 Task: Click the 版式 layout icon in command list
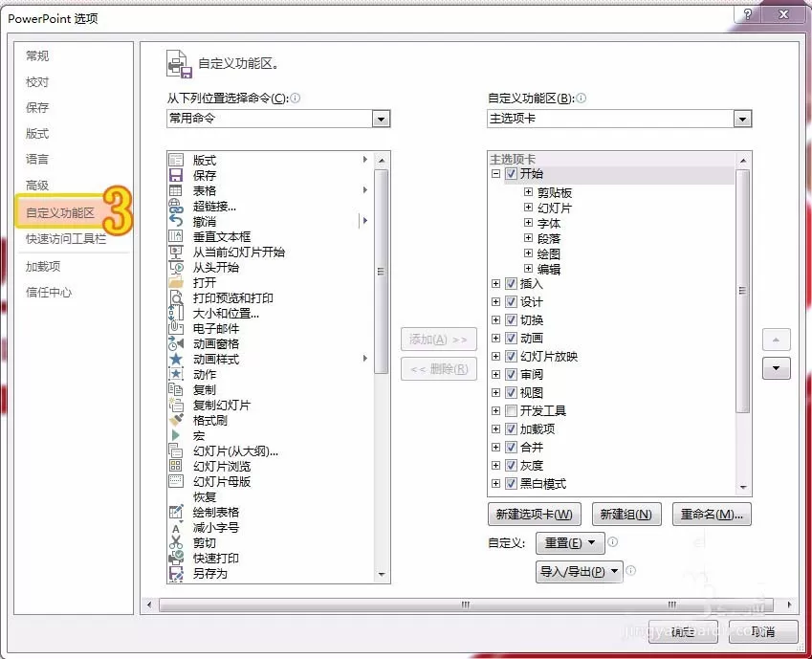click(x=176, y=160)
